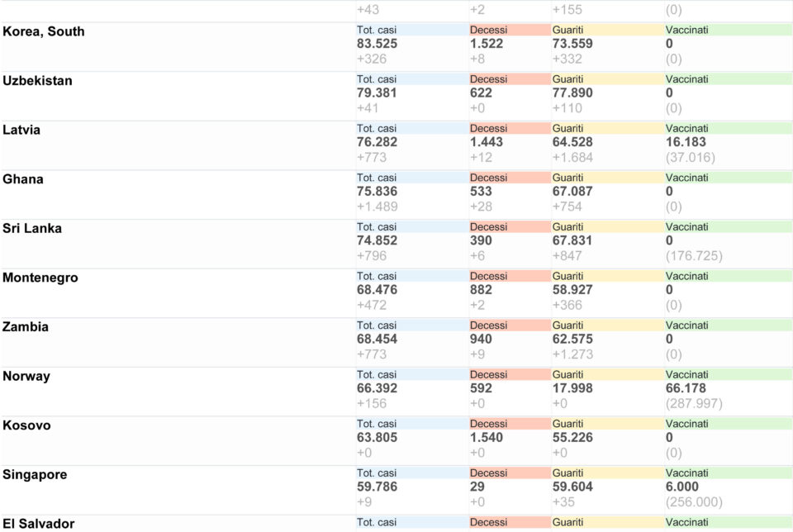Select the Norway country name

pyautogui.click(x=26, y=376)
